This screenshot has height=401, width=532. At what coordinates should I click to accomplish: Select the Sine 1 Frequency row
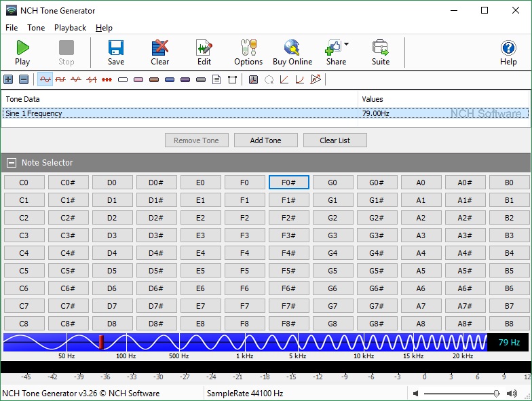[x=180, y=113]
